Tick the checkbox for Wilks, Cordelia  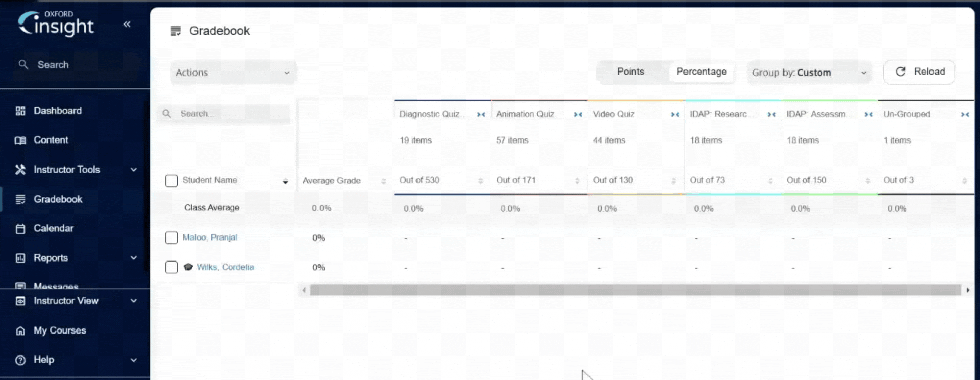tap(171, 267)
